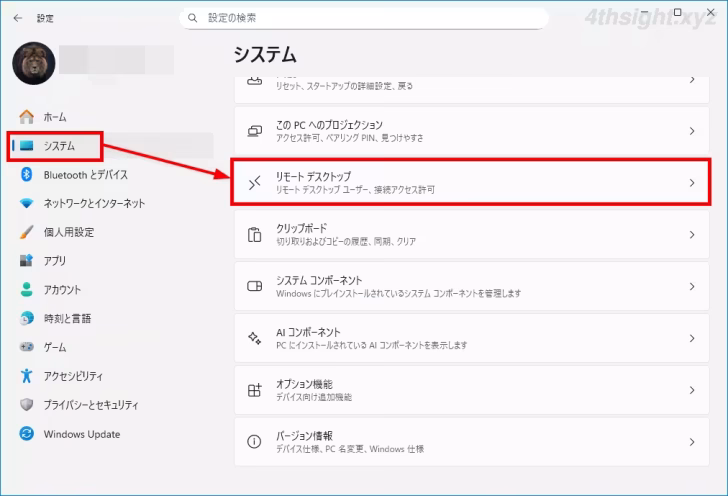Select システム in the sidebar
Viewport: 728px width, 496px height.
pos(58,146)
